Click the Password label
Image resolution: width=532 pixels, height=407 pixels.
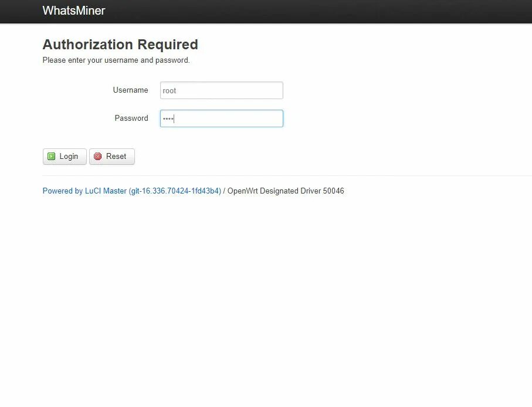(x=131, y=118)
